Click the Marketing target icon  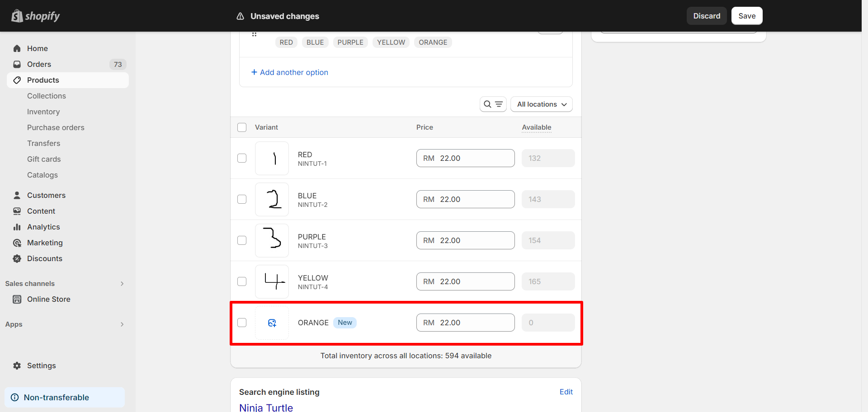pos(17,243)
